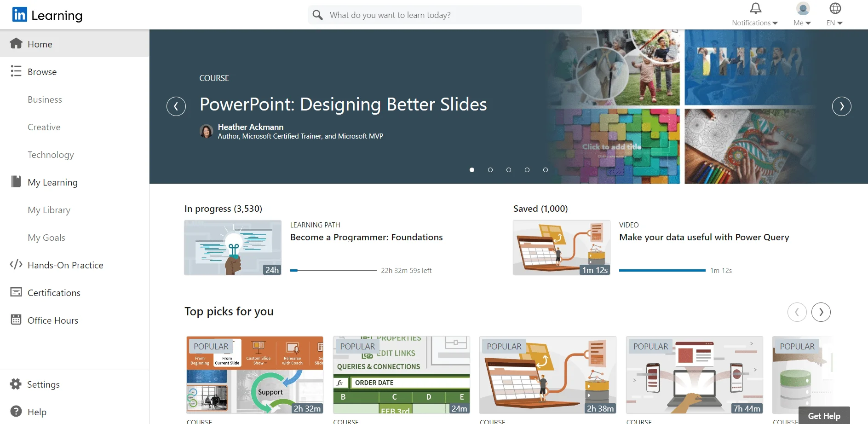The image size is (868, 424).
Task: Open the Become a Programmer thumbnail
Action: pyautogui.click(x=233, y=248)
